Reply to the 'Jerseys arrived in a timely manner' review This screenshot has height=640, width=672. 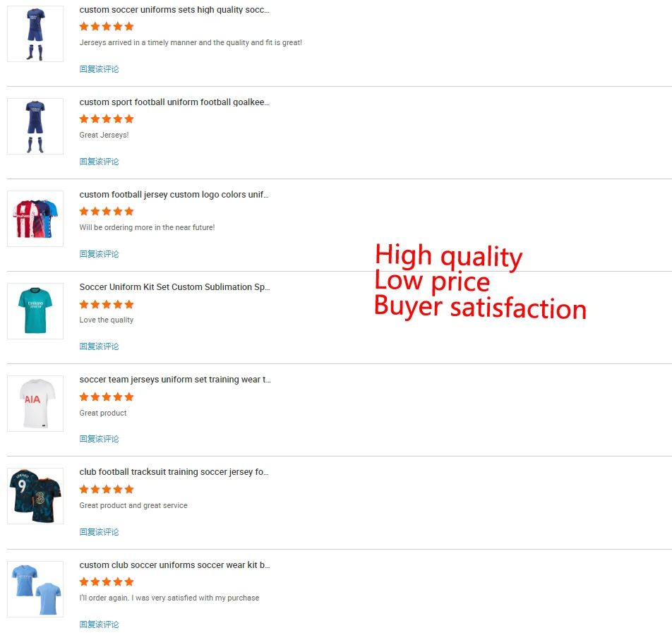pos(99,69)
